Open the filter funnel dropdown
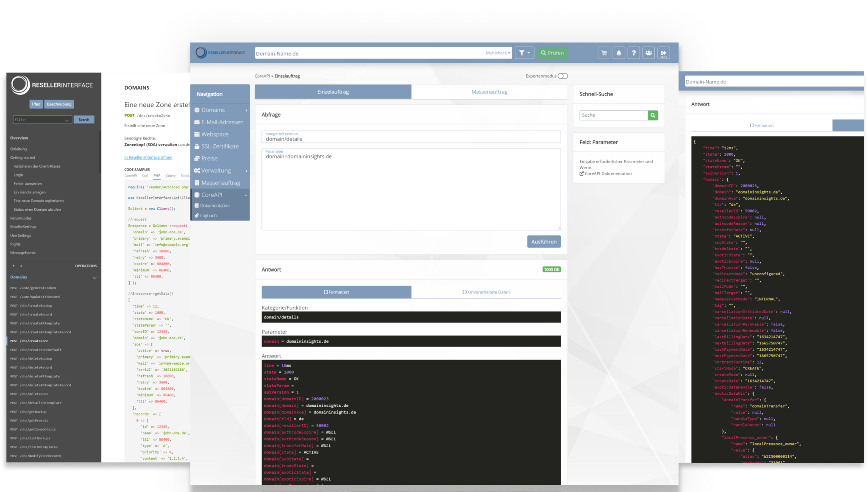The image size is (868, 492). point(524,53)
